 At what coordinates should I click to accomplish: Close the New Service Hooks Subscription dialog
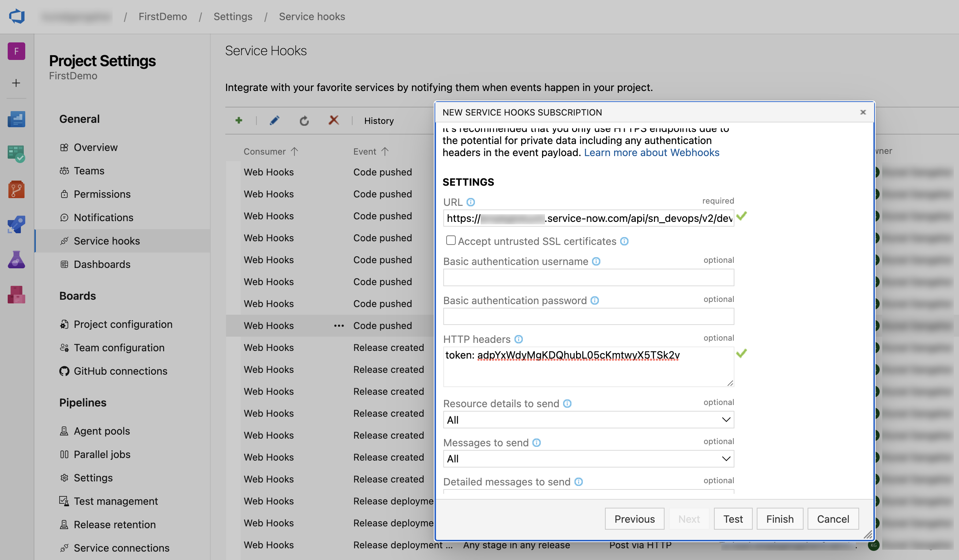tap(863, 112)
